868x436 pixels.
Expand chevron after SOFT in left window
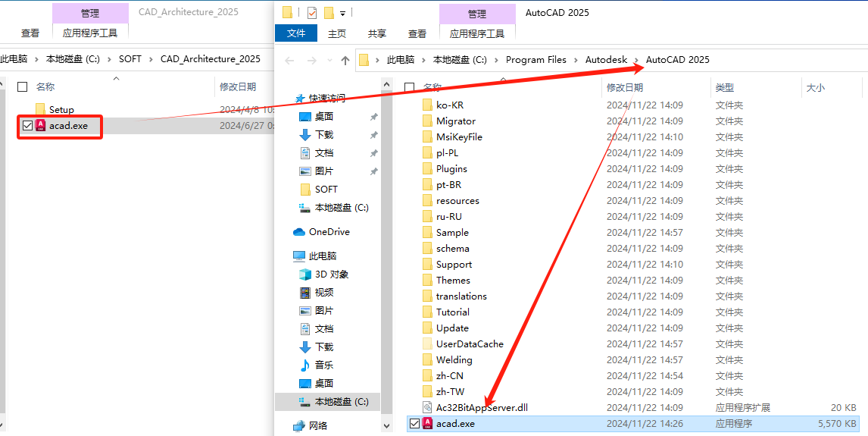151,58
